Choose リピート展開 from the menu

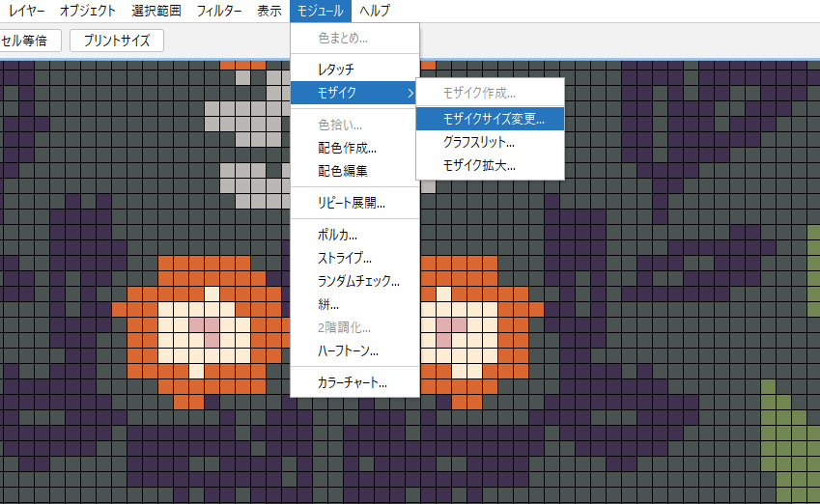[352, 203]
